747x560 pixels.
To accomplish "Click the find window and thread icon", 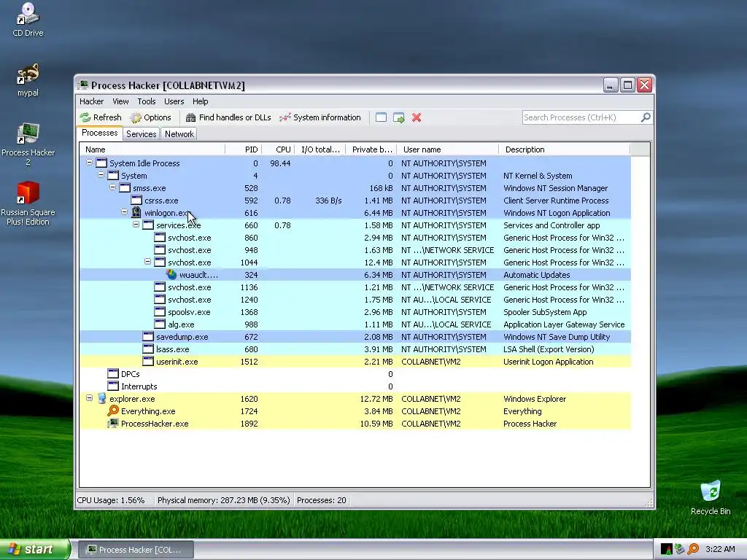I will point(399,117).
